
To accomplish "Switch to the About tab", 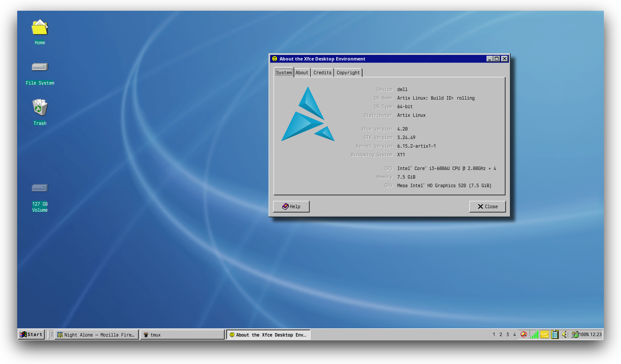I will tap(301, 72).
